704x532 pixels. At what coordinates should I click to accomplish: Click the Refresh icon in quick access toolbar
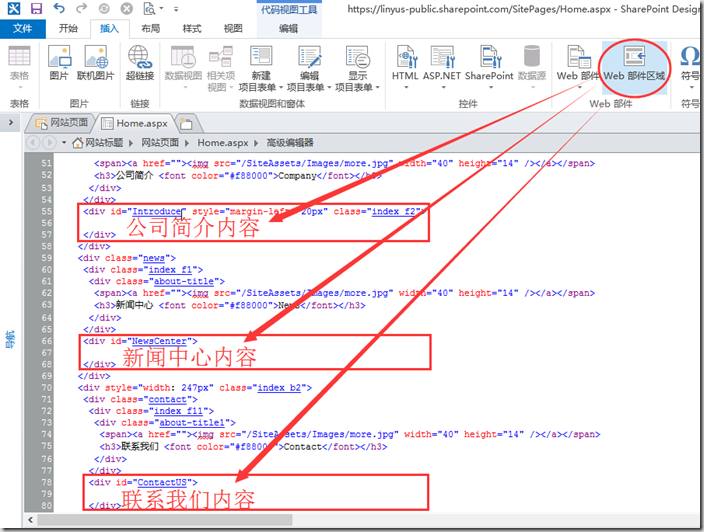pos(104,9)
